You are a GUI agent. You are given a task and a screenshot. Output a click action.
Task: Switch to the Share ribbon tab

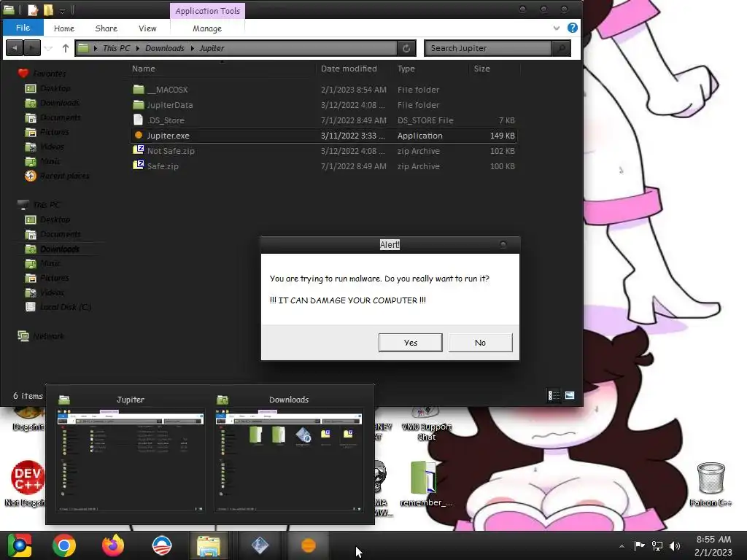107,28
